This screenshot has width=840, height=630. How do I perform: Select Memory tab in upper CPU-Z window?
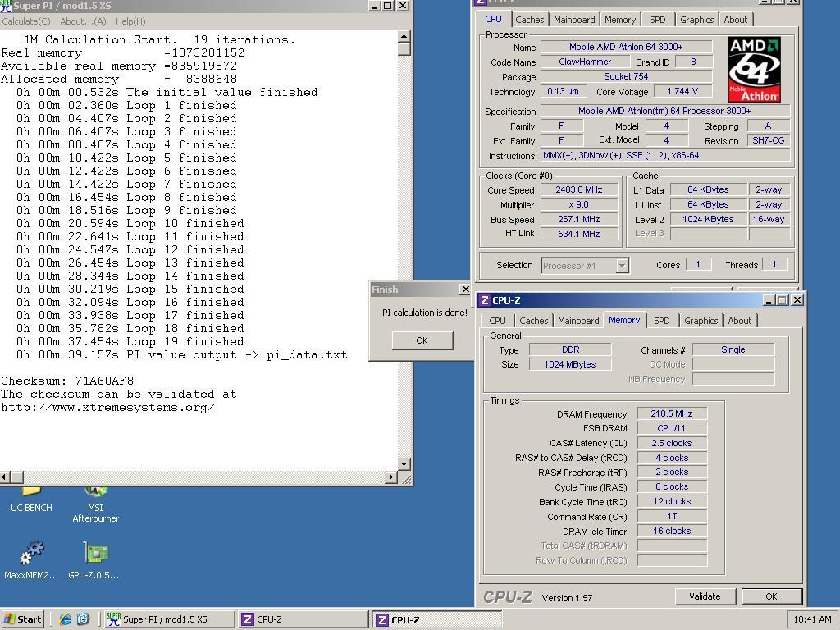pyautogui.click(x=620, y=20)
